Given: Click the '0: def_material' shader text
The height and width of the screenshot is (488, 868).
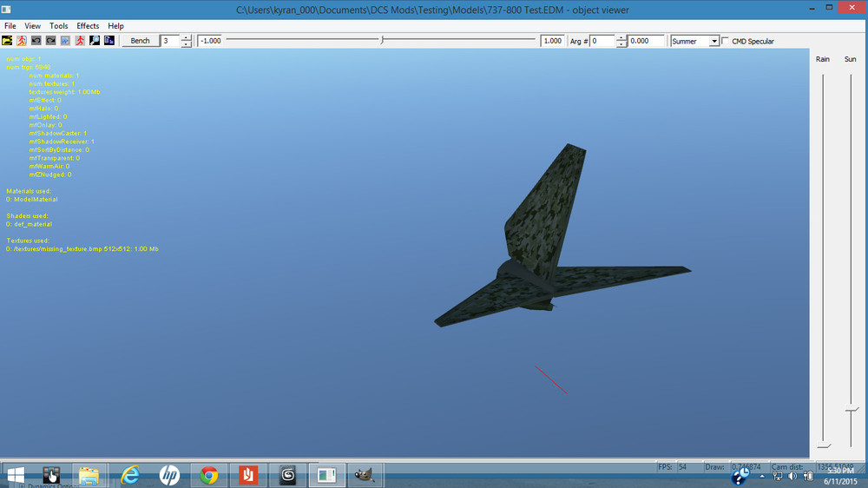Looking at the screenshot, I should [29, 224].
